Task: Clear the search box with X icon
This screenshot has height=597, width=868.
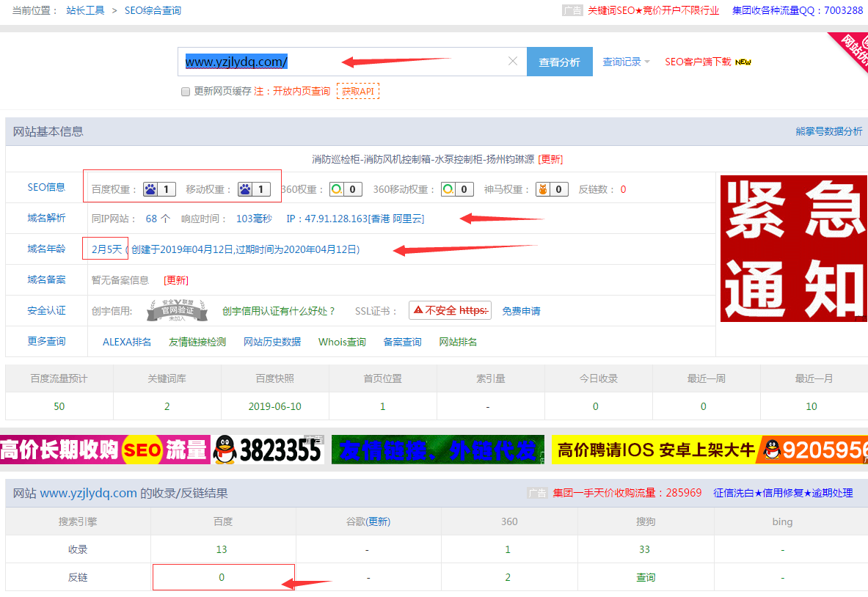Action: coord(513,62)
